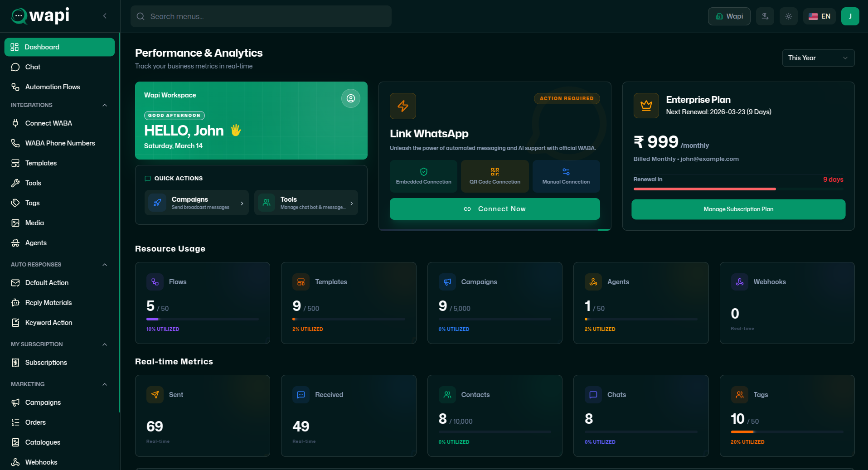Click the workspace profile icon on greeting card
Screen dimensions: 868x470
click(350, 98)
